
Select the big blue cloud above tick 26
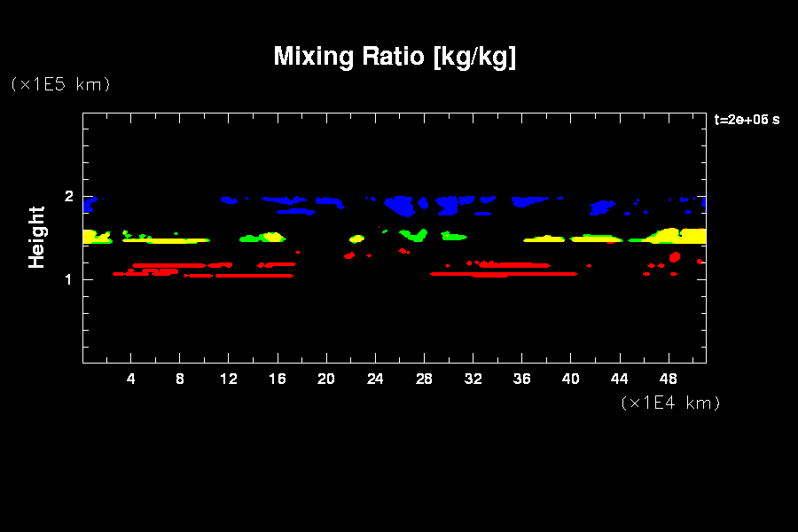click(x=402, y=205)
